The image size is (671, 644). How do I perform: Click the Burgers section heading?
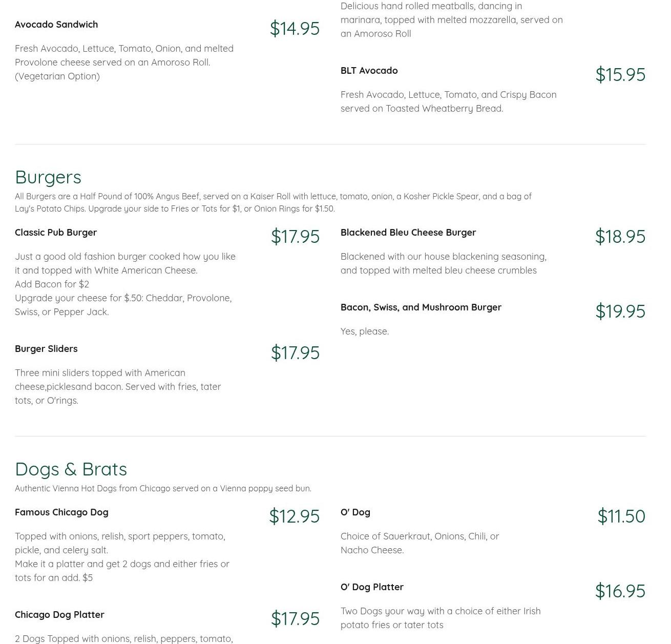[x=48, y=177]
